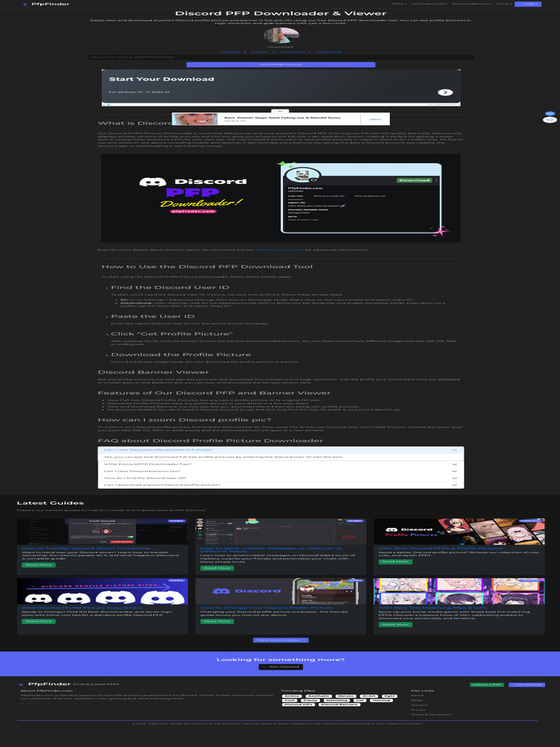
Task: Open the Trio Matching Pfps collection thumbnail
Action: pyautogui.click(x=459, y=591)
